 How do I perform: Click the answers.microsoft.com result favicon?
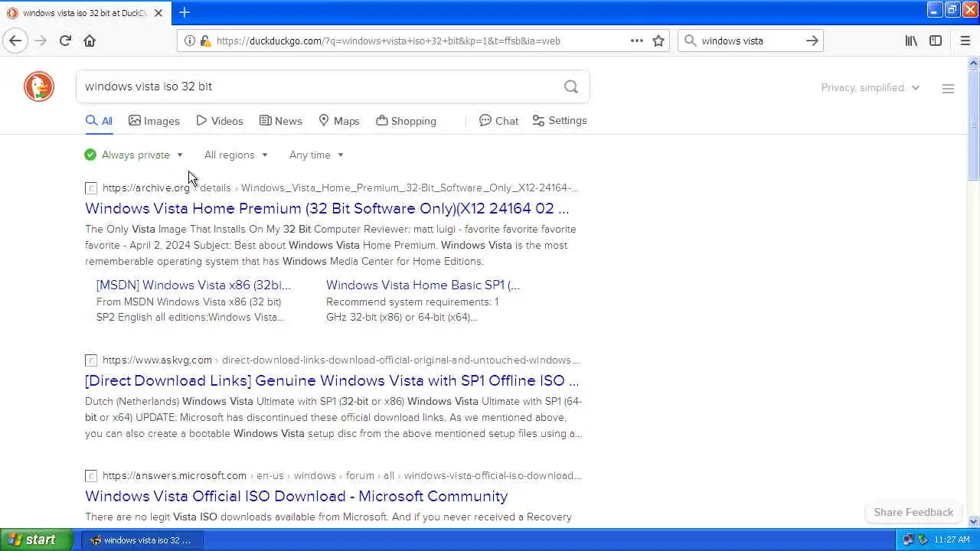pos(91,476)
